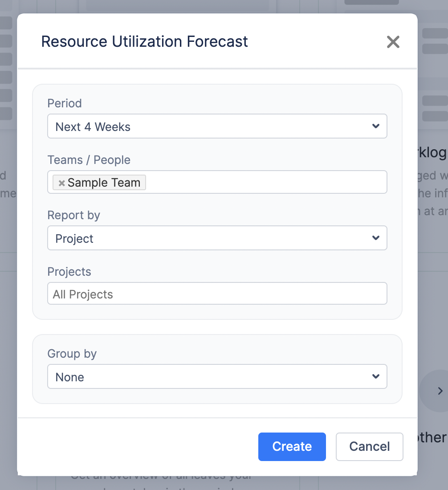Click the Group by chevron arrow

click(x=375, y=377)
